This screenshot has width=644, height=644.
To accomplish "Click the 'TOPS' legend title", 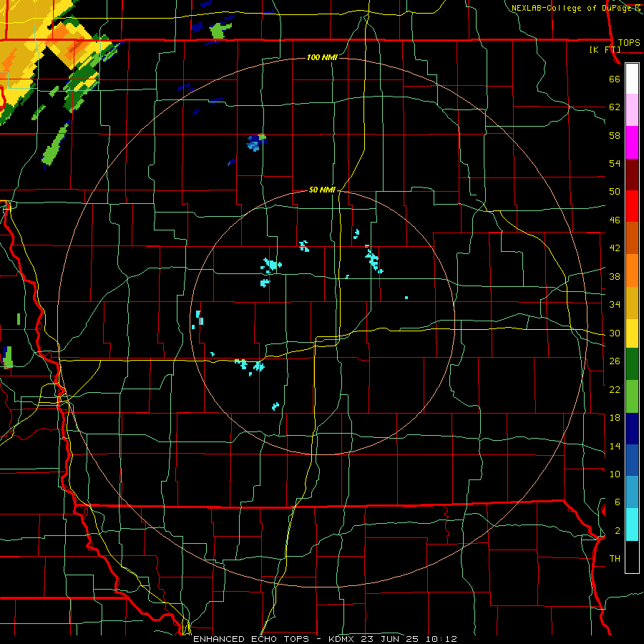I will coord(629,42).
